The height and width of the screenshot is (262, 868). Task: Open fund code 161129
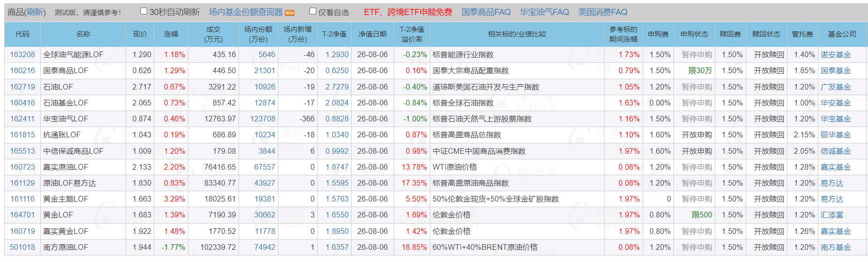22,183
